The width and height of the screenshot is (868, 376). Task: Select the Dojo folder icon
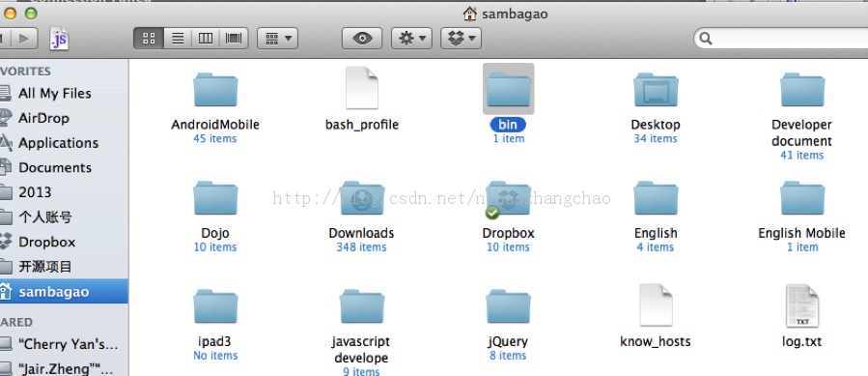(215, 198)
